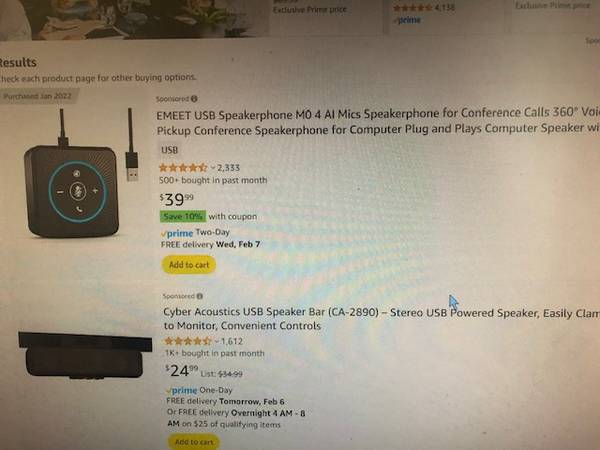Click the prime logo under EMEET price
Screen dimensions: 600x450
(177, 233)
